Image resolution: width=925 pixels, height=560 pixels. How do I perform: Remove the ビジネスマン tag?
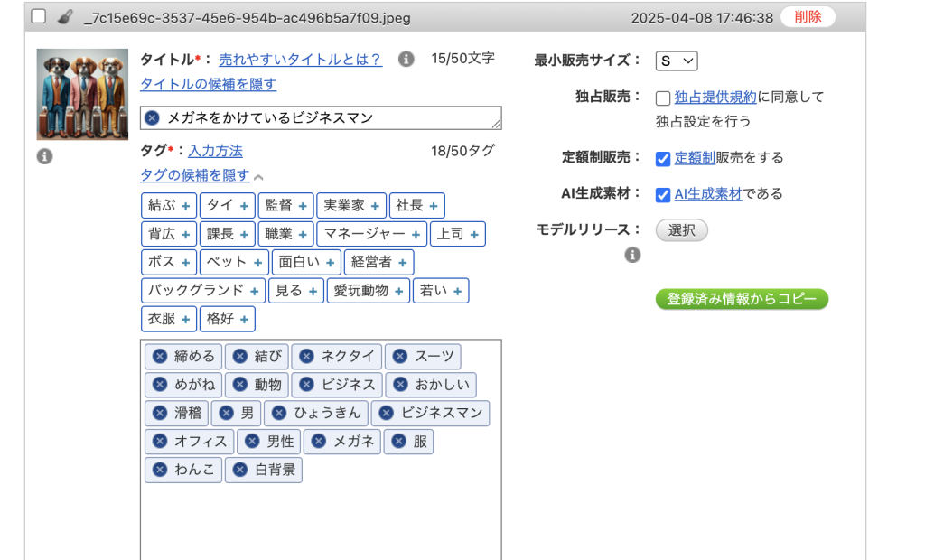click(x=387, y=413)
